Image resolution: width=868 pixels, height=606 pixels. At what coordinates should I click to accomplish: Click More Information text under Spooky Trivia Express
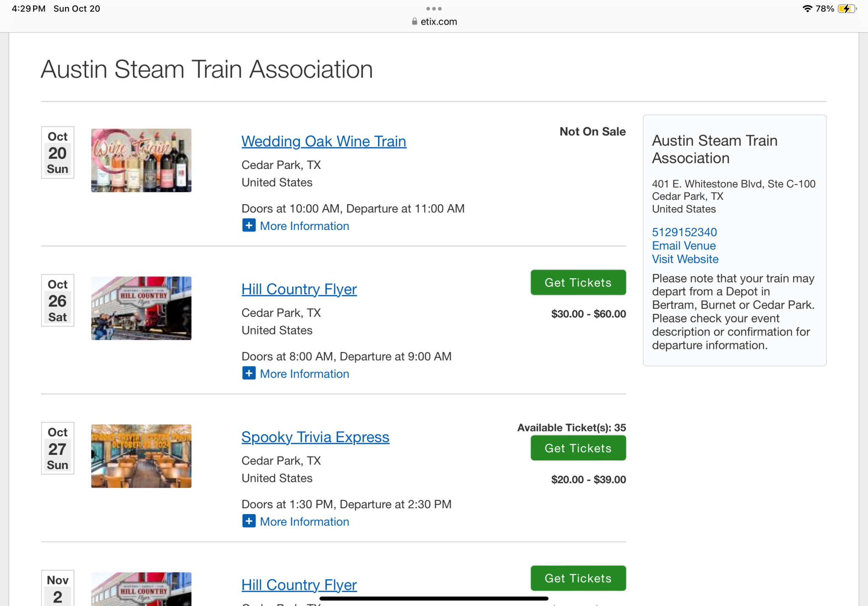[x=304, y=521]
